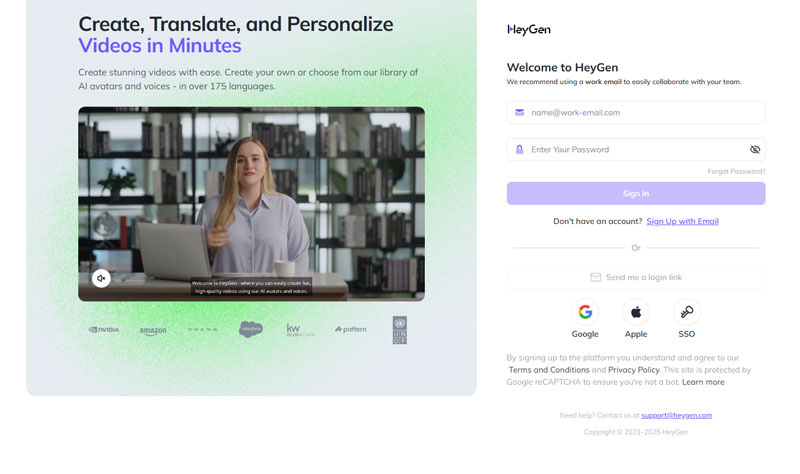Open the Privacy Policy link
The height and width of the screenshot is (474, 800).
[x=634, y=370]
